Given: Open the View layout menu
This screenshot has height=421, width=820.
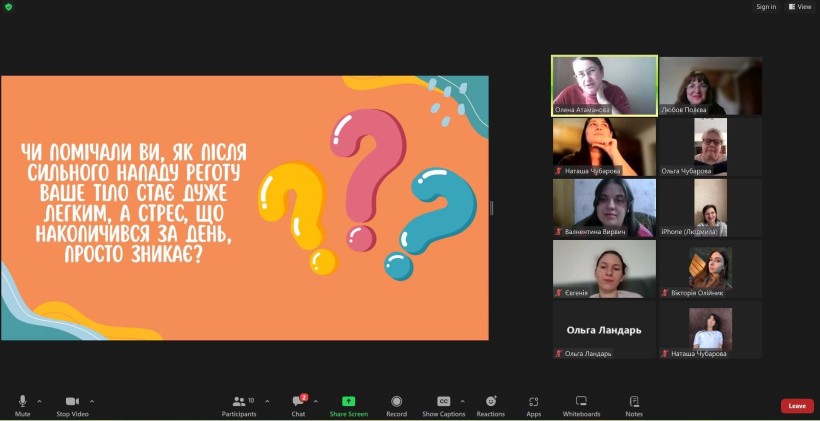Looking at the screenshot, I should pyautogui.click(x=800, y=7).
